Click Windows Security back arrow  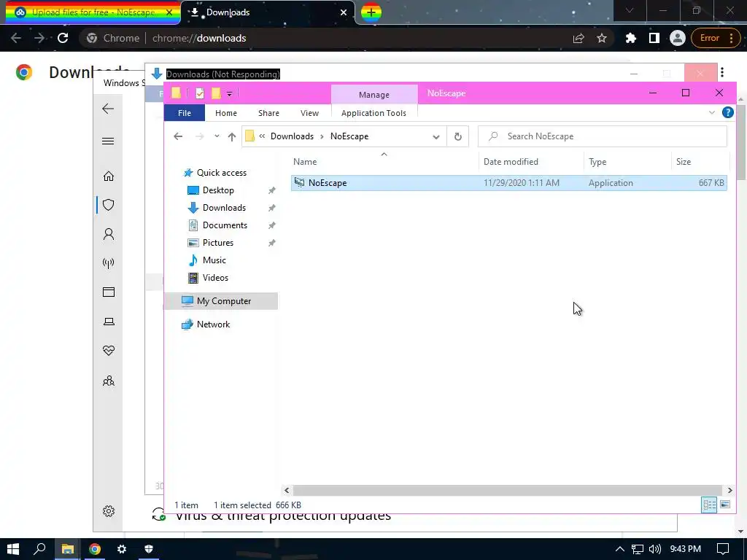pos(108,109)
